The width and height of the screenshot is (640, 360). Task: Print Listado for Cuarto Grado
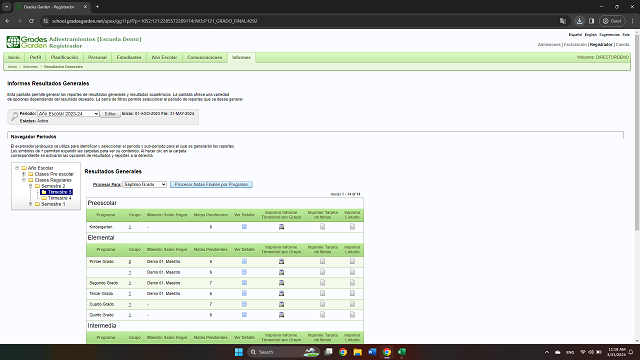352,304
